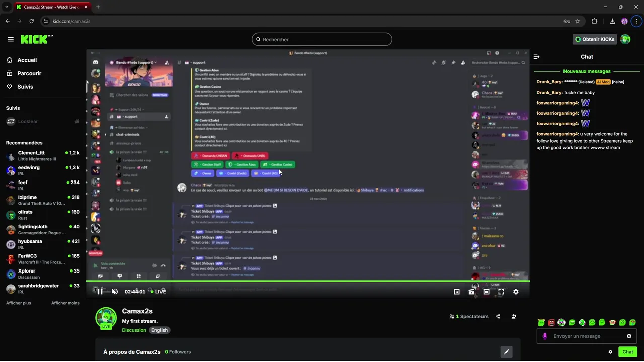Collapse the chat panel icon

point(537,57)
